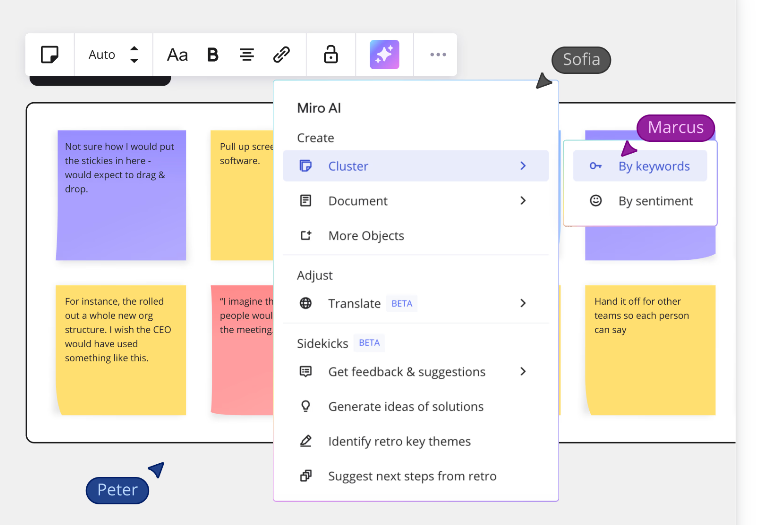Screen dimensions: 758x525
Task: Click the BETA badge next to Sidekicks
Action: tap(369, 343)
